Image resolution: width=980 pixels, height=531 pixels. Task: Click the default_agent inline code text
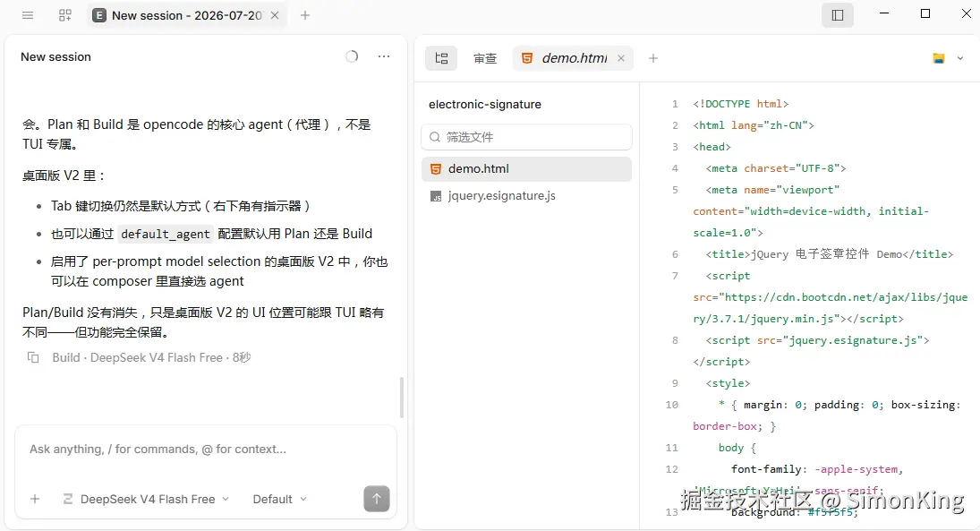pyautogui.click(x=165, y=234)
